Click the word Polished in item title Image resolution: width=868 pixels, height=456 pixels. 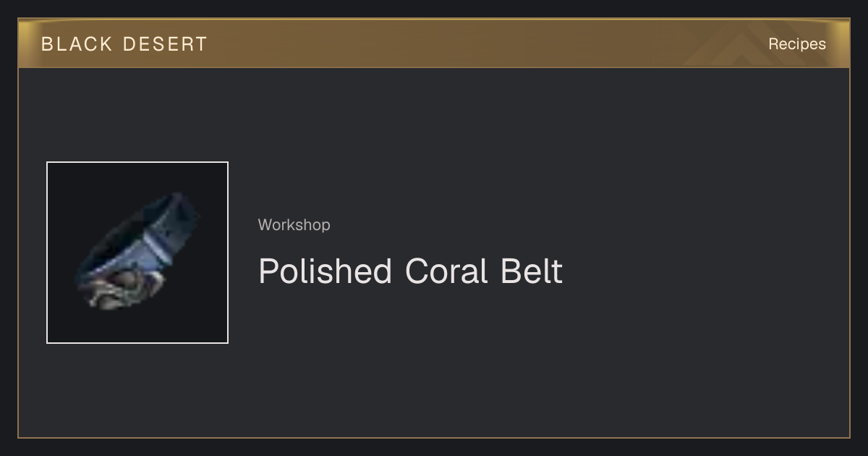click(325, 271)
